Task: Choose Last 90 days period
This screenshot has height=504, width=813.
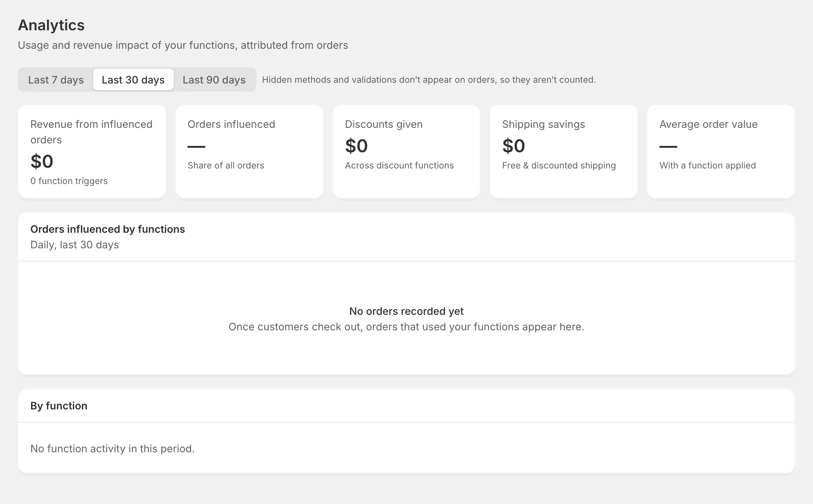Action: pyautogui.click(x=214, y=79)
